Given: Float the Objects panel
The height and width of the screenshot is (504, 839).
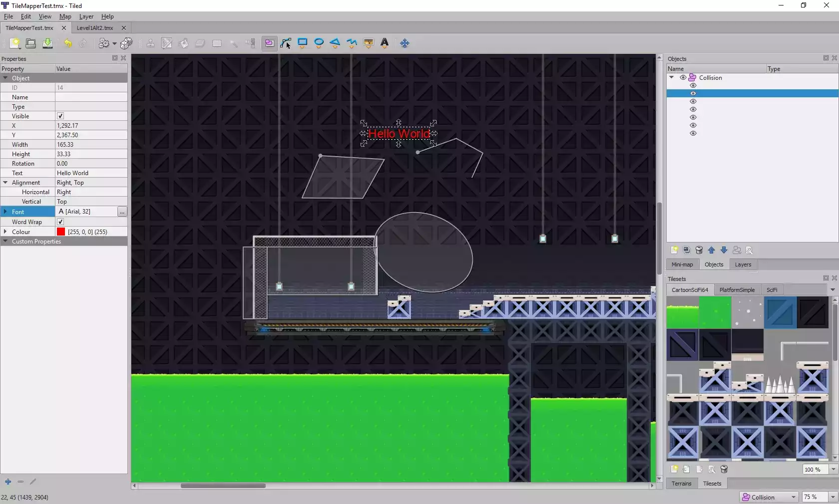Looking at the screenshot, I should tap(826, 58).
